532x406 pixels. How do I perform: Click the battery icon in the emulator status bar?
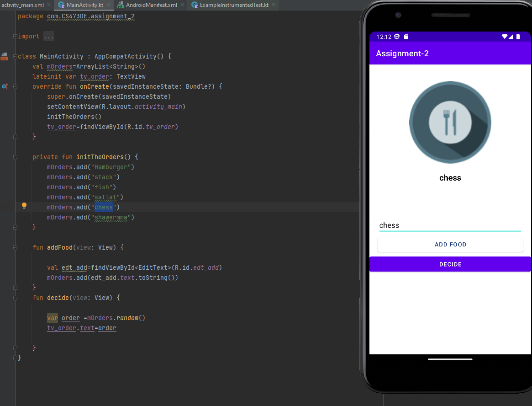[x=518, y=36]
